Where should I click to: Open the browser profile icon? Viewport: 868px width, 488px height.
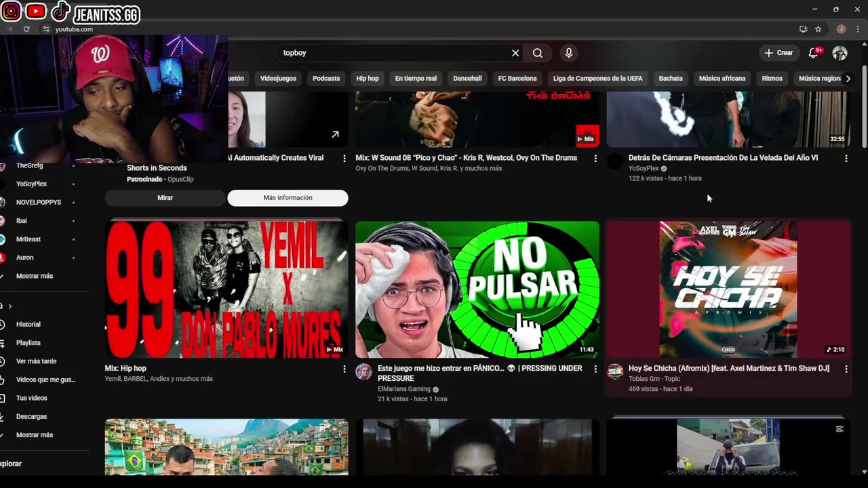coord(841,29)
